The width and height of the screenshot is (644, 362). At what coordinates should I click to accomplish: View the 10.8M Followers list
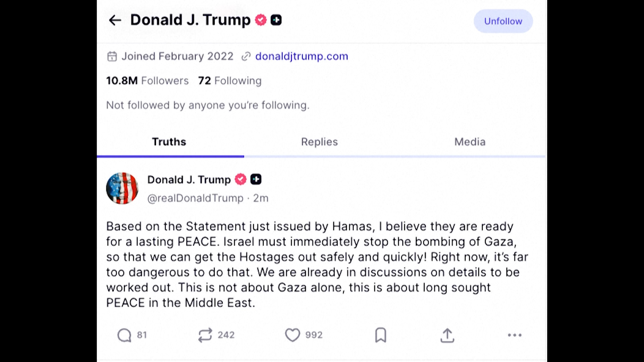click(x=147, y=81)
